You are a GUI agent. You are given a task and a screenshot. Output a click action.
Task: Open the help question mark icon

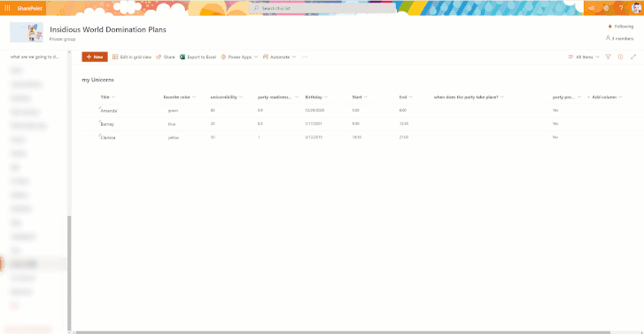(621, 8)
